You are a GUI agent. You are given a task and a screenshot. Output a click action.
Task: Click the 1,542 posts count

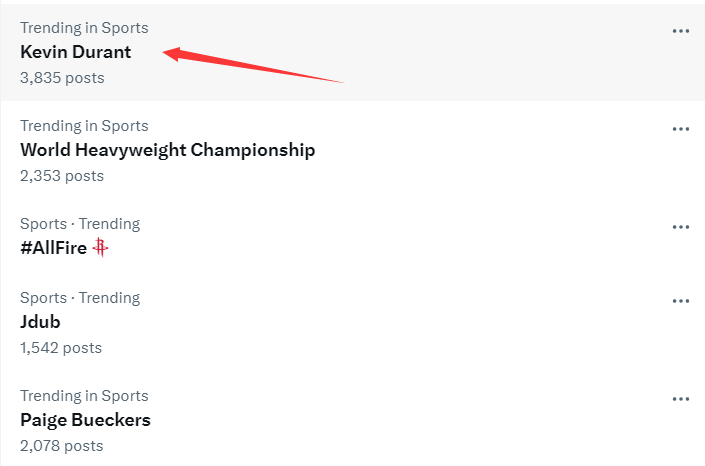[61, 347]
